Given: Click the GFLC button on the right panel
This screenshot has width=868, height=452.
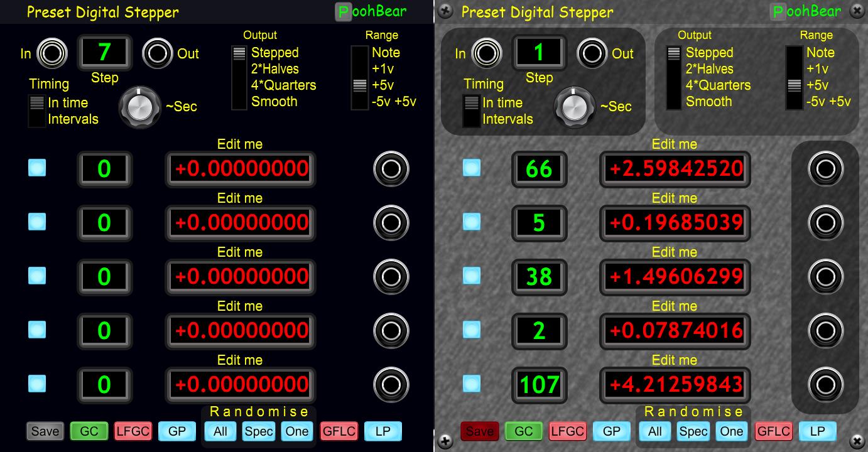Looking at the screenshot, I should [x=773, y=431].
